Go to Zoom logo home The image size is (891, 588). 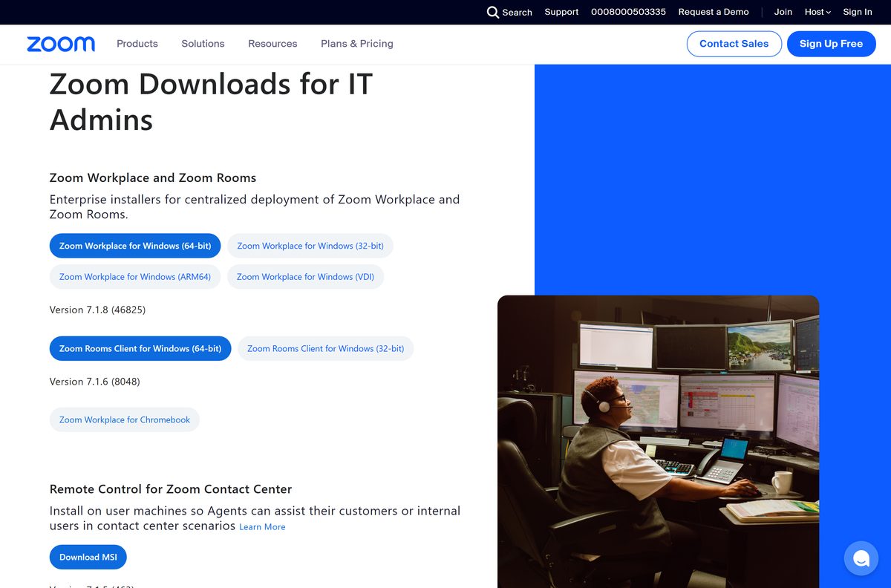[61, 44]
